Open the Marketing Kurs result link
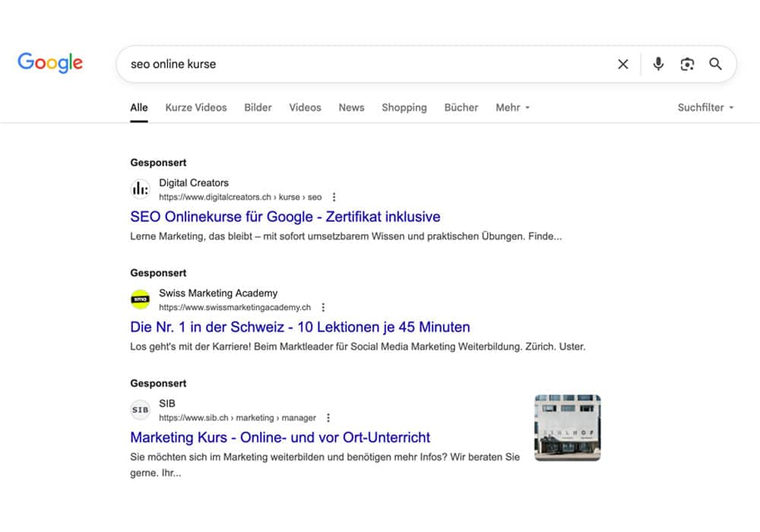The image size is (760, 532). [280, 437]
